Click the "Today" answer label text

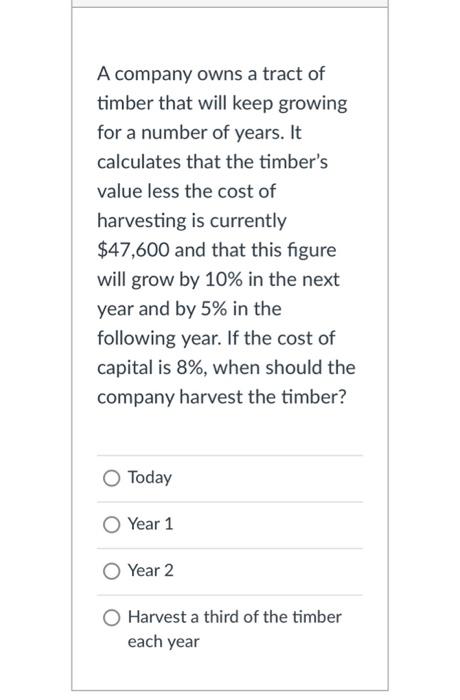pyautogui.click(x=150, y=478)
